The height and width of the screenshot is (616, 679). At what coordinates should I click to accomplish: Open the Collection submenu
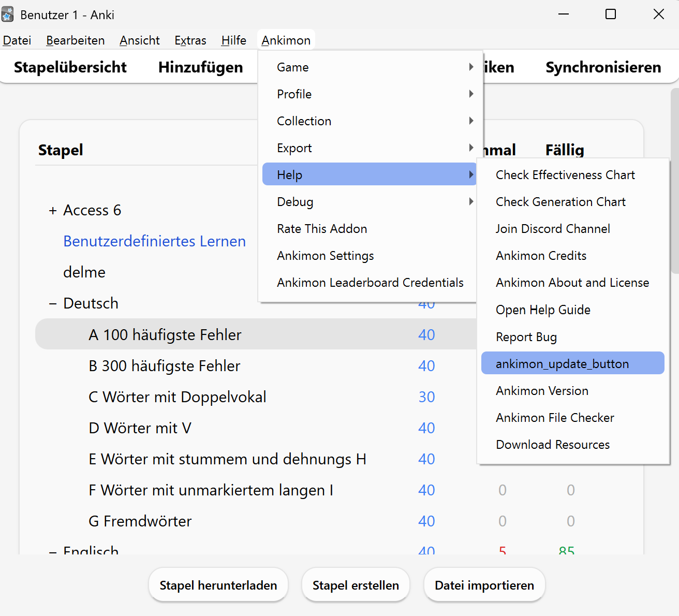[370, 121]
